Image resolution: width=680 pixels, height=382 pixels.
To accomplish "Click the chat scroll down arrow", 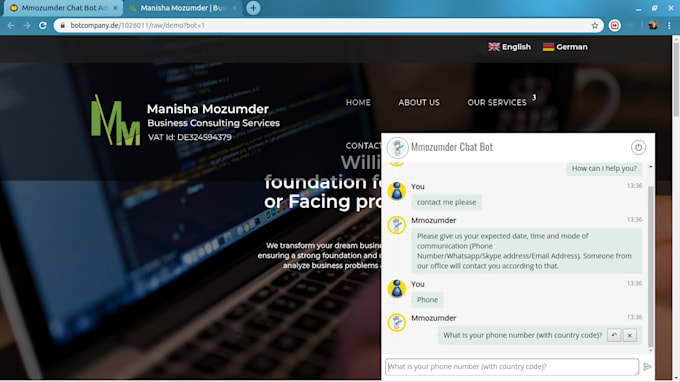I will [651, 350].
